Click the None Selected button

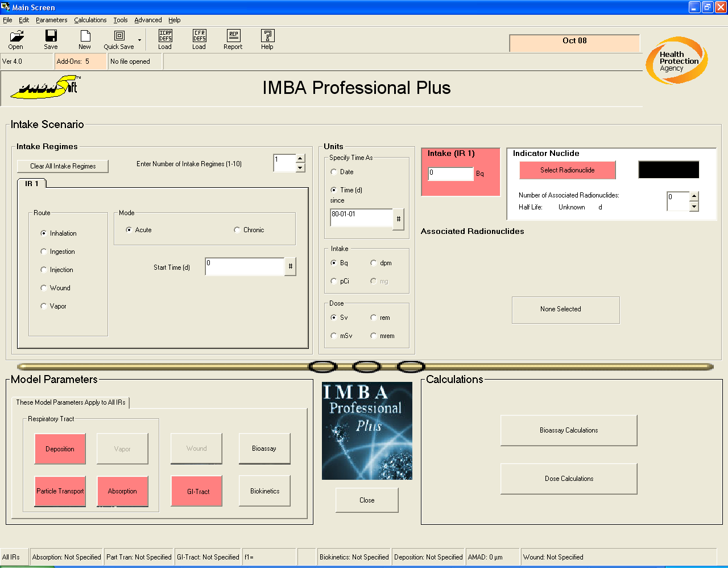(x=566, y=310)
